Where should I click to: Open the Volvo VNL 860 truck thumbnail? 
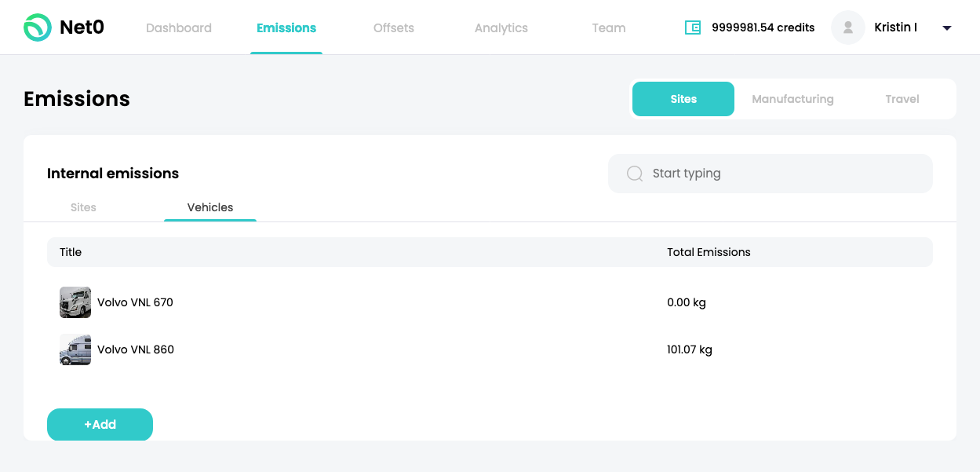point(75,349)
